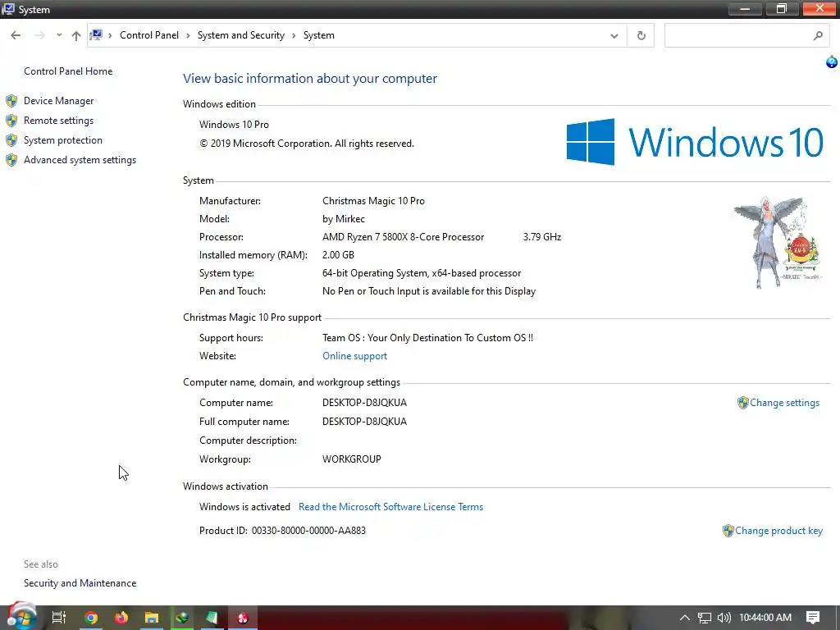This screenshot has width=840, height=630.
Task: Click Change product key link
Action: click(x=778, y=531)
